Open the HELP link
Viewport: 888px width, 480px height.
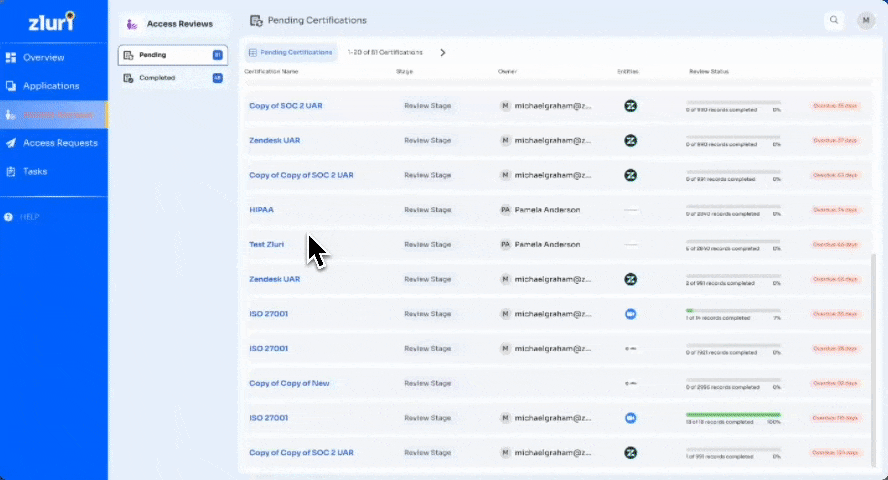(x=29, y=217)
